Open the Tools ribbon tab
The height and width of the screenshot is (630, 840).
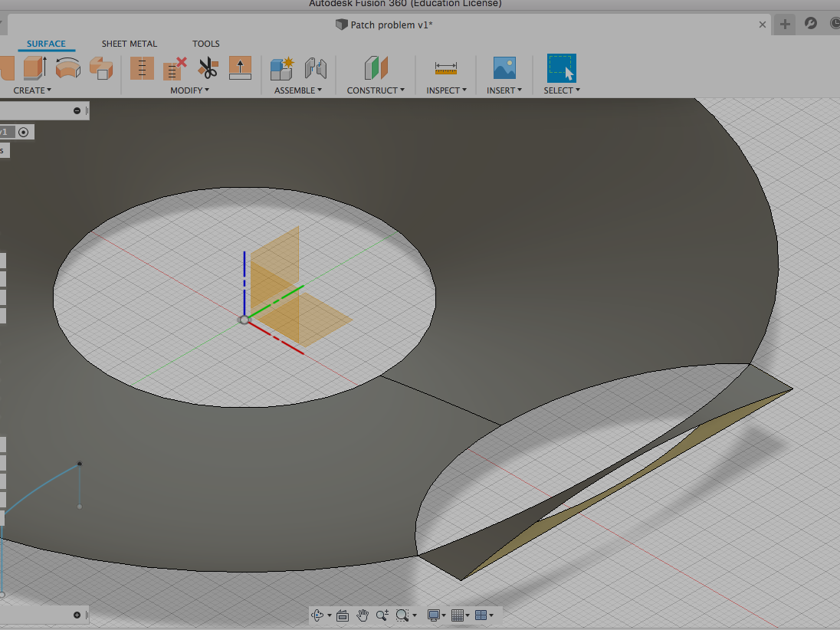pyautogui.click(x=205, y=44)
